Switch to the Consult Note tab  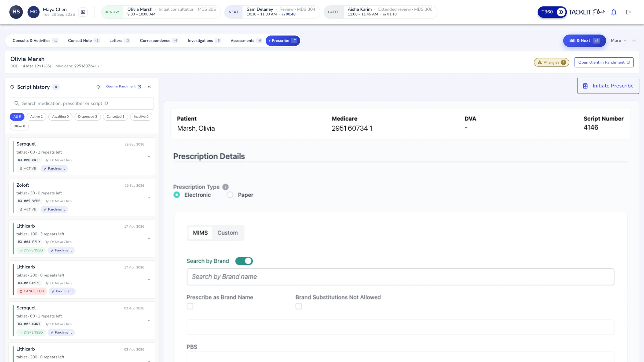coord(83,41)
